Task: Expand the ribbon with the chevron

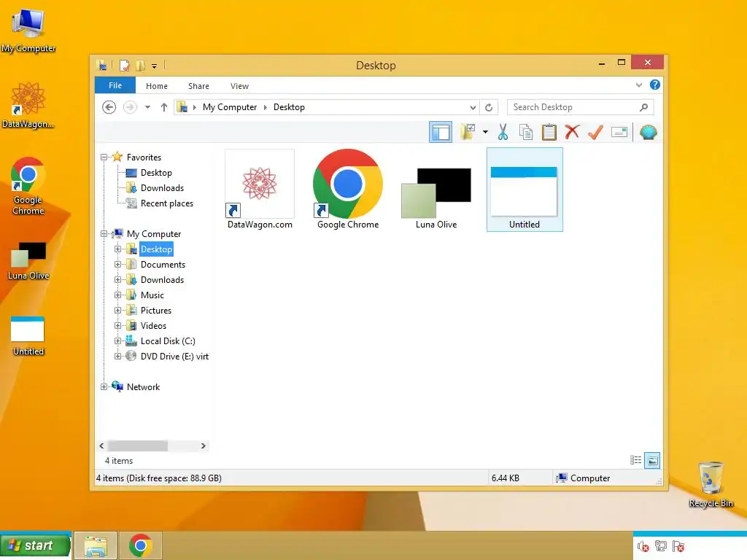Action: coord(639,85)
